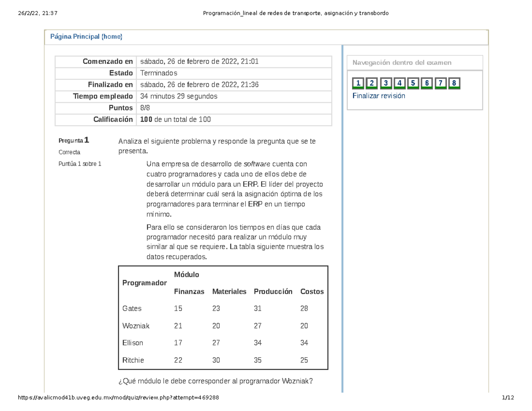
Task: Click Ritchie's Producción value 35
Action: point(258,360)
